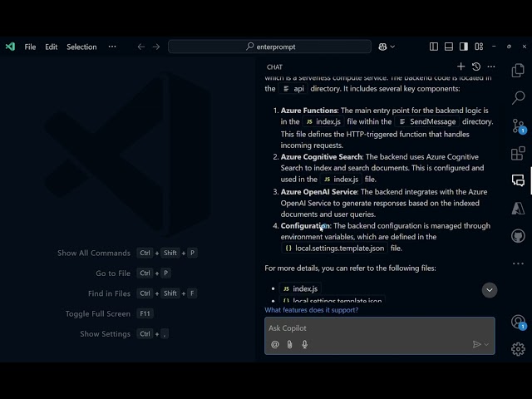Click 'Toggle Full Screen' shortcut hint
Screen dimensions: 532x399
pyautogui.click(x=98, y=314)
